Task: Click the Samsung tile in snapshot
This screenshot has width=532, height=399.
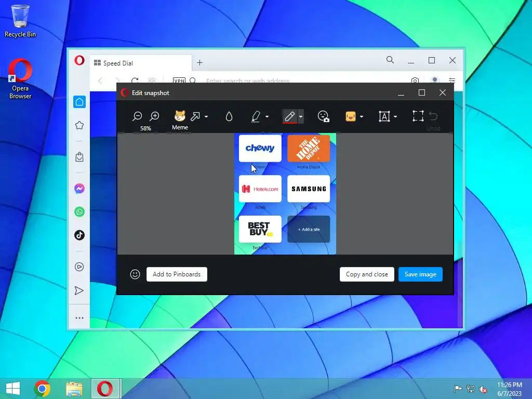Action: pos(309,189)
